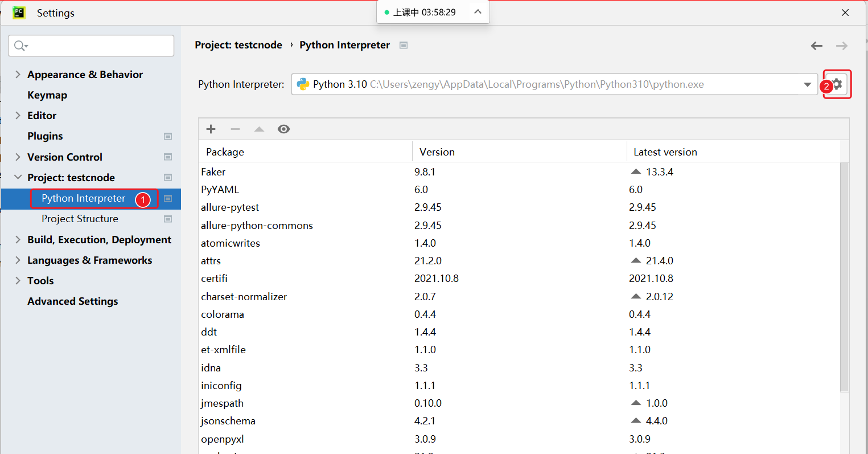
Task: Add a new package with the plus button
Action: pos(211,129)
